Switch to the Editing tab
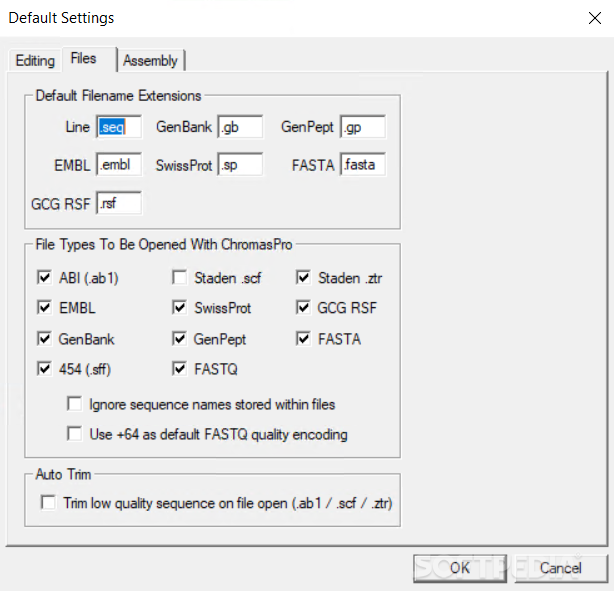 click(35, 61)
